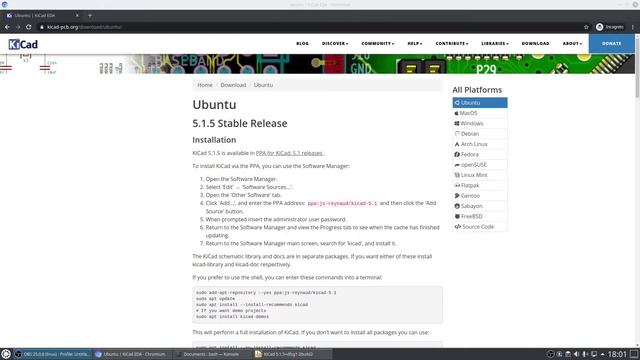Click the sudo add-apt-repository command line
The image size is (640, 360).
266,293
